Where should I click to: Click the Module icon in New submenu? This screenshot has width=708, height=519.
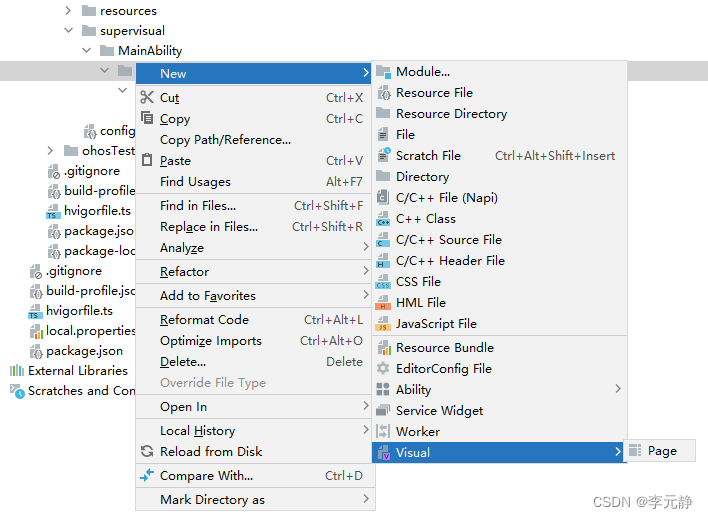(x=383, y=72)
